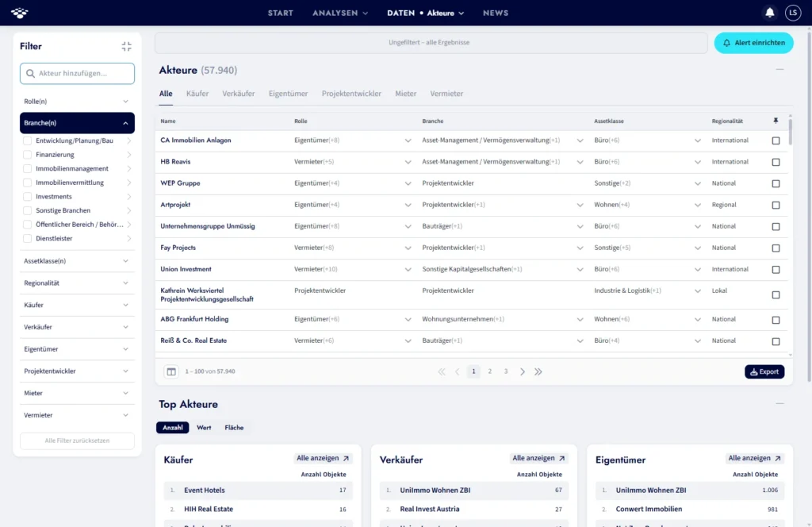Open the column settings icon below the table
This screenshot has width=812, height=527.
pyautogui.click(x=171, y=371)
